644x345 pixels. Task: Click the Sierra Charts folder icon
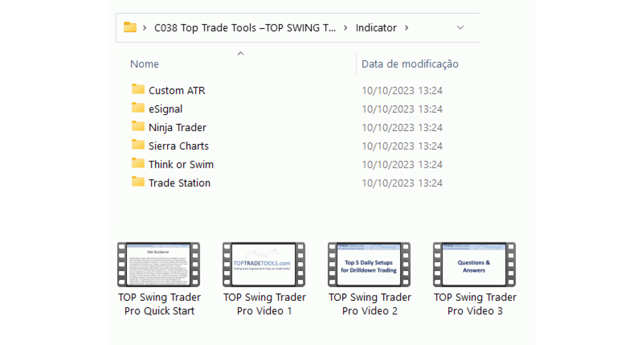(x=138, y=145)
